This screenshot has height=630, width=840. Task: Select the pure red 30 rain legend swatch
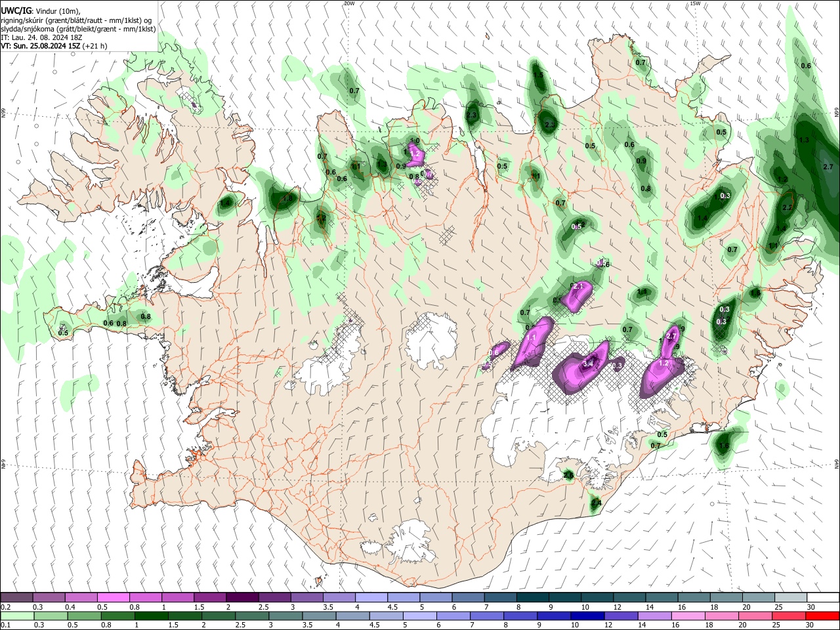(822, 616)
